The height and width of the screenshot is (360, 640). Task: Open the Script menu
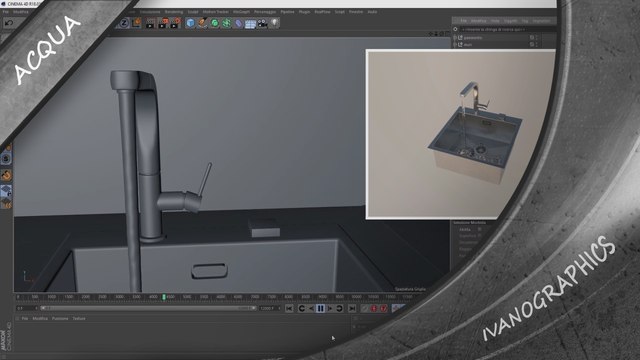(340, 12)
